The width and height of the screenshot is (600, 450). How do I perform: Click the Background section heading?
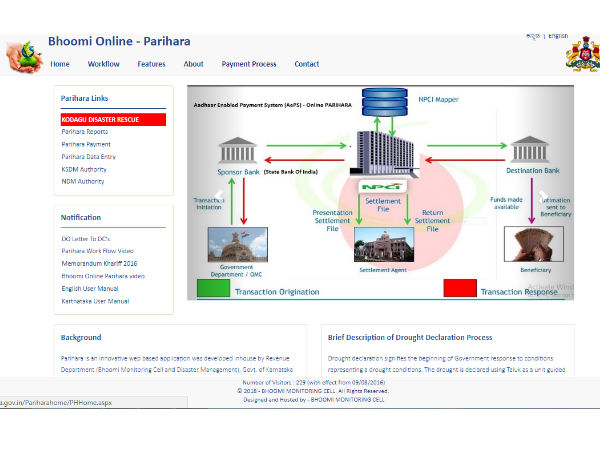pos(81,338)
